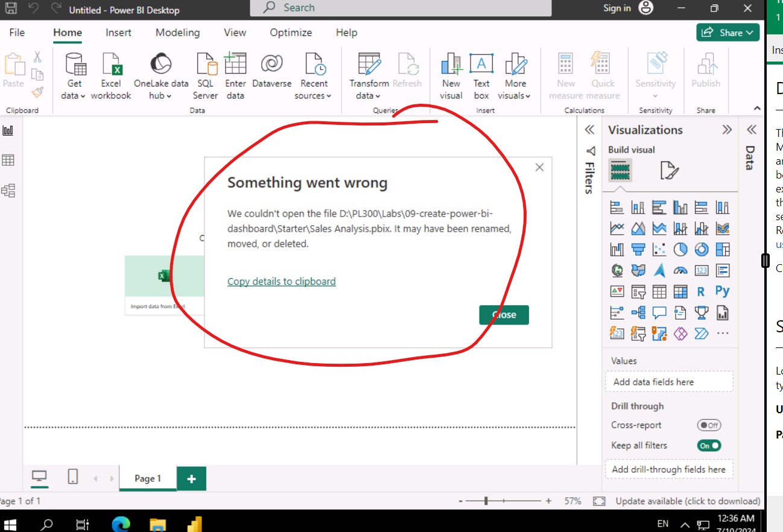Open the View ribbon tab
The width and height of the screenshot is (783, 532).
click(x=235, y=33)
